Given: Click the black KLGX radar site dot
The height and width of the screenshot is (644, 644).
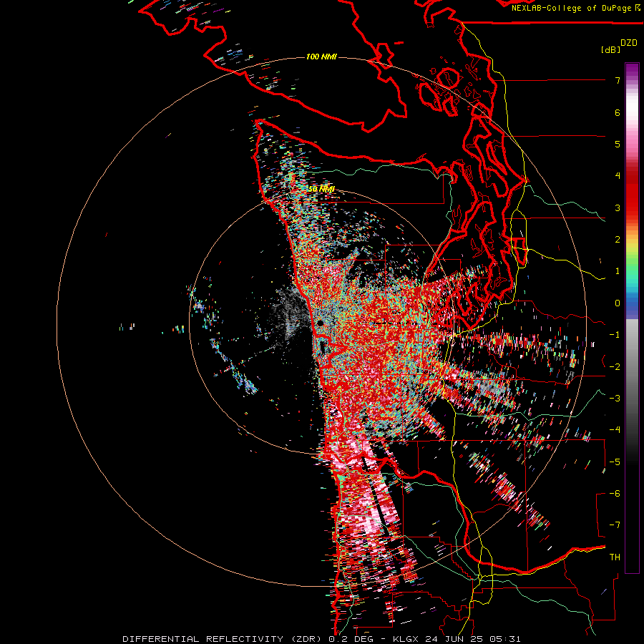Looking at the screenshot, I should click(x=320, y=323).
